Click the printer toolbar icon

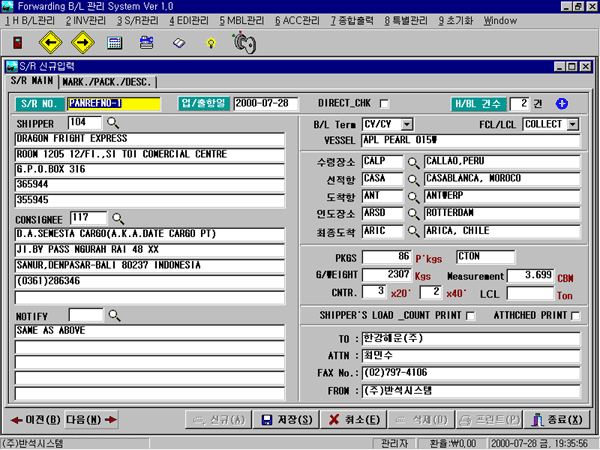147,42
